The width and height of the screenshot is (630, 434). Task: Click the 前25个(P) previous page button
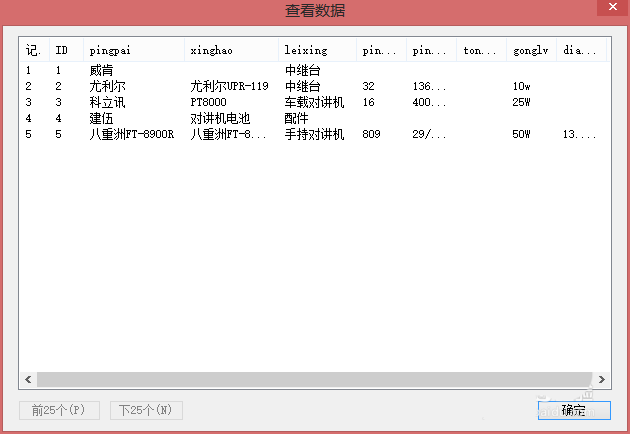click(x=59, y=410)
